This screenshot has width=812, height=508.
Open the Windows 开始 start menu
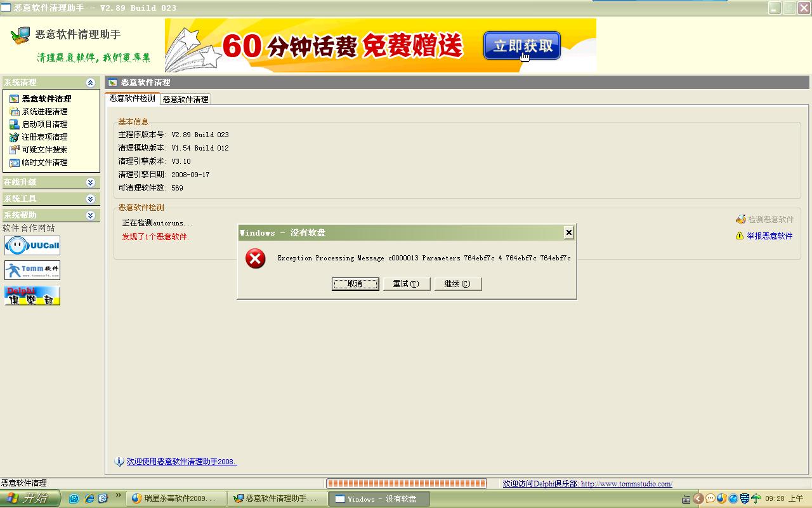tap(30, 498)
